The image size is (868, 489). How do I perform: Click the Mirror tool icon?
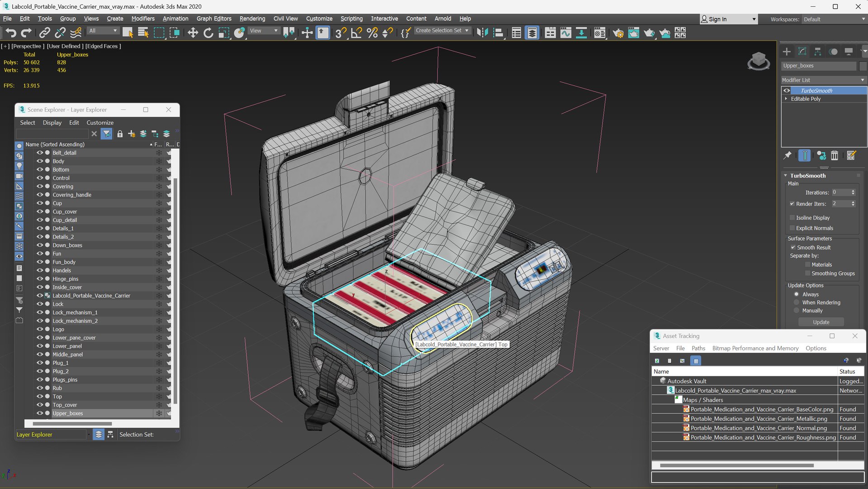[x=483, y=33]
